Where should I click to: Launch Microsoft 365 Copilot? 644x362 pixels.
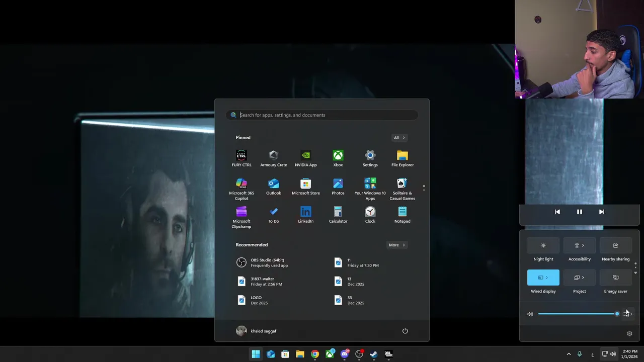click(242, 189)
